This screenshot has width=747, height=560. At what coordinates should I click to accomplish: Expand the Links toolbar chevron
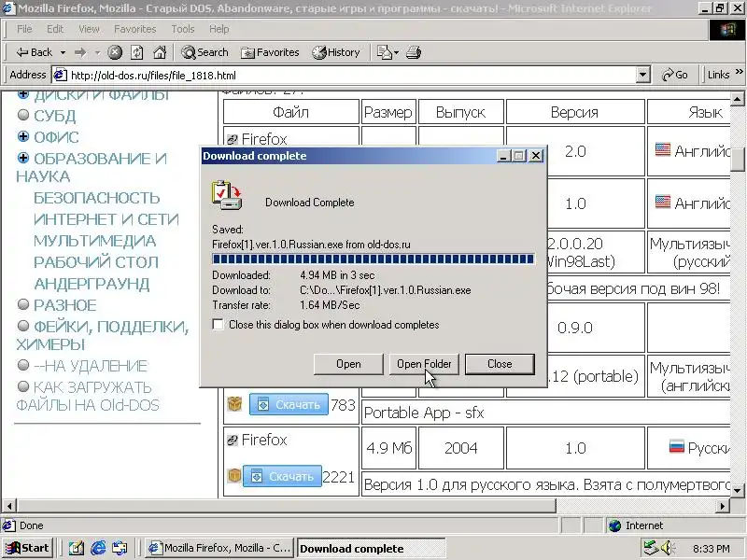pyautogui.click(x=739, y=72)
